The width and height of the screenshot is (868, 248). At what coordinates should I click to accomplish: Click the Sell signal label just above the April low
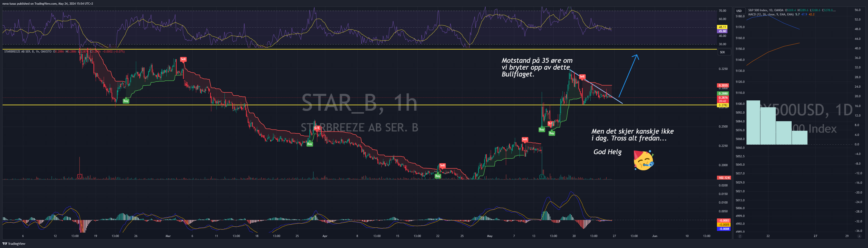pos(442,165)
